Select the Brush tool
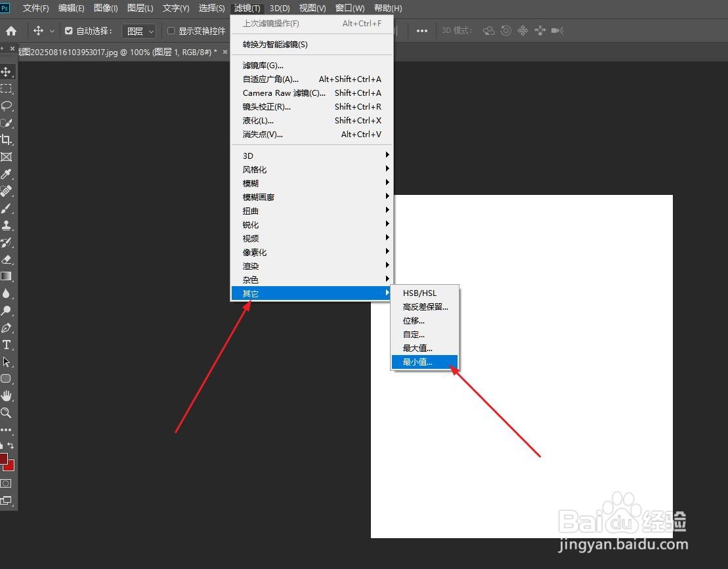728x569 pixels. tap(7, 208)
